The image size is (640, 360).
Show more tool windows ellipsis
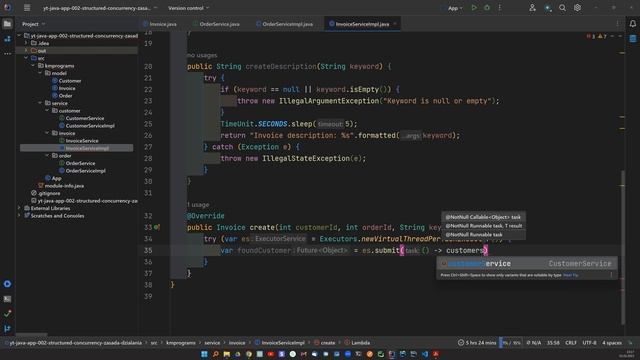click(x=7, y=53)
